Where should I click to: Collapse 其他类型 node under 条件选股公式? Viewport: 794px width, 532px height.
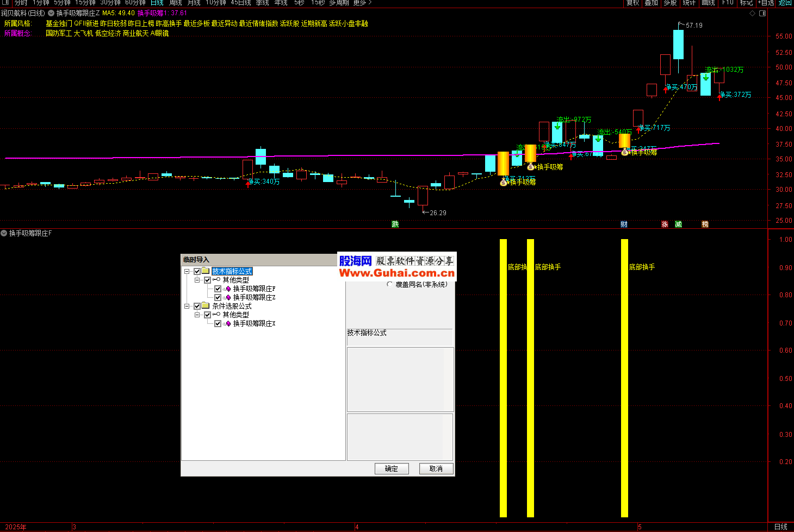pyautogui.click(x=197, y=315)
